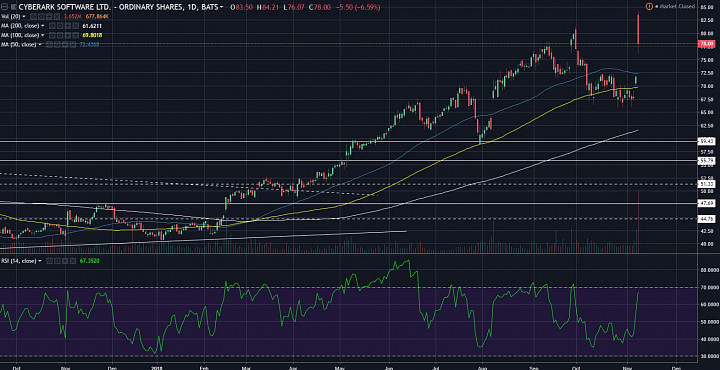Viewport: 720px width, 370px height.
Task: Expand the dropdown arrow after BATS in title
Action: click(222, 7)
